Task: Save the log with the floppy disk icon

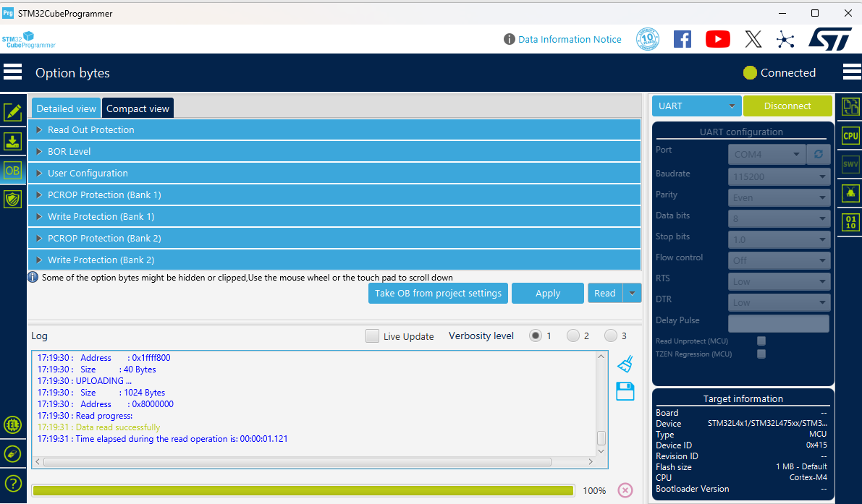Action: point(625,391)
